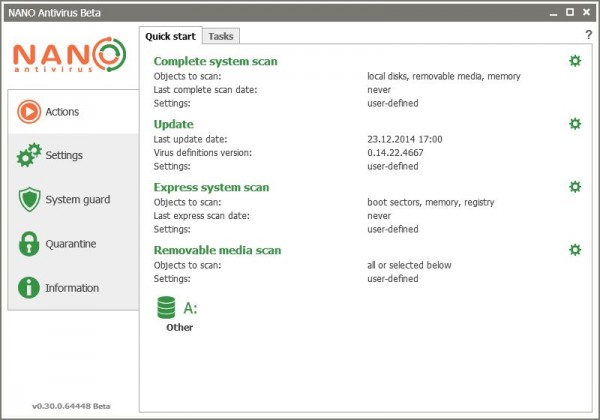The width and height of the screenshot is (600, 420).
Task: Click 'all or selected below' value
Action: (x=409, y=265)
